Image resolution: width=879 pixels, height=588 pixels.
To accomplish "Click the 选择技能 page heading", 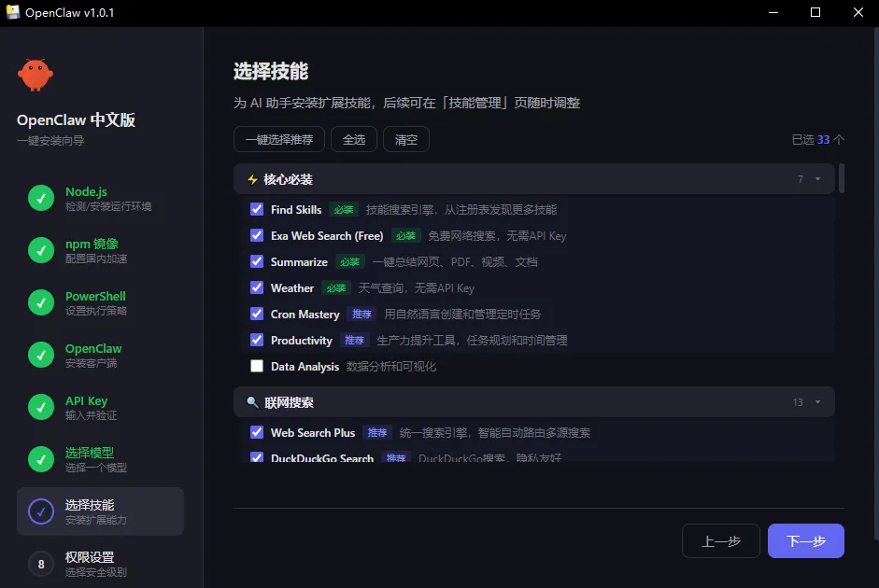I will 271,71.
